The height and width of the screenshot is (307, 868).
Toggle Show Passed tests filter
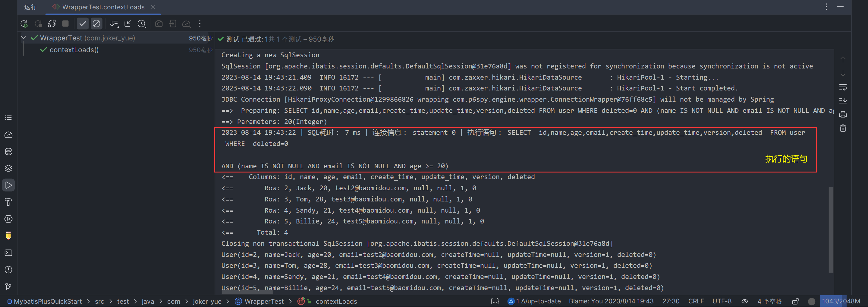click(83, 24)
